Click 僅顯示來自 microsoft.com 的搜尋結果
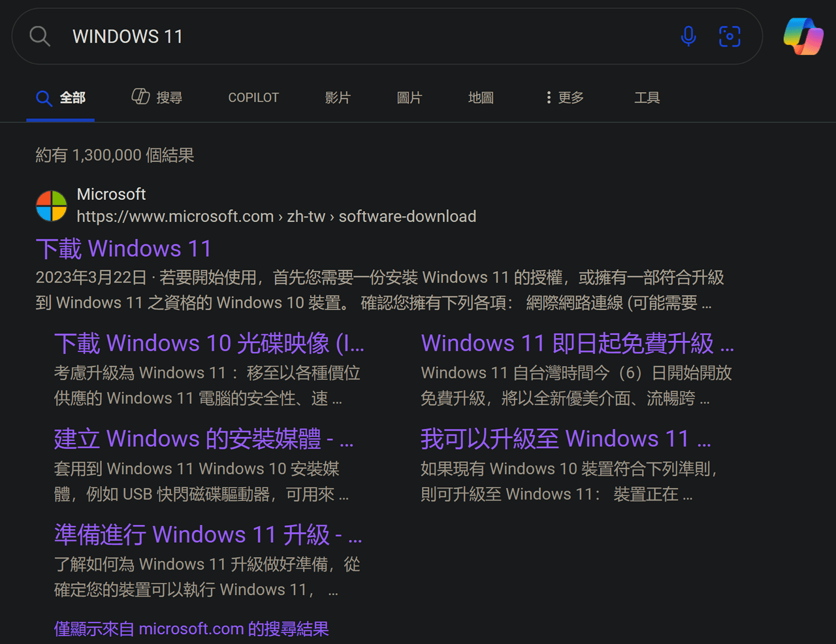Image resolution: width=836 pixels, height=644 pixels. pyautogui.click(x=191, y=629)
